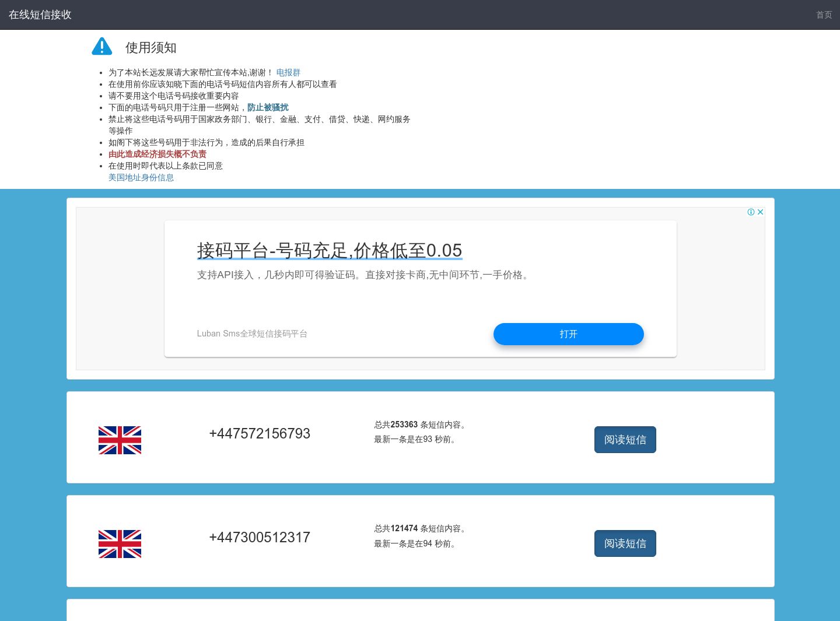Click 阅读短信 for +447572156793

coord(625,440)
